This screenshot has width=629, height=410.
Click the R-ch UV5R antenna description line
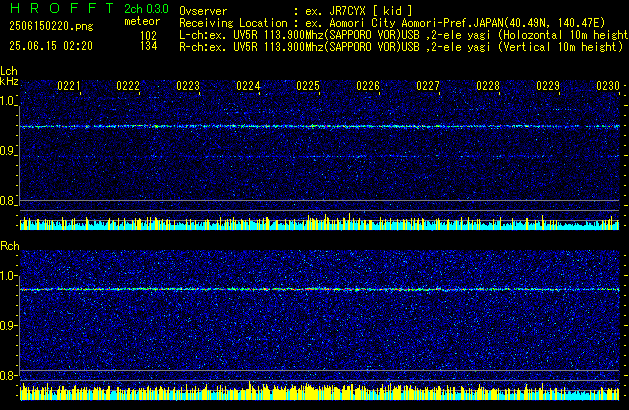[401, 47]
